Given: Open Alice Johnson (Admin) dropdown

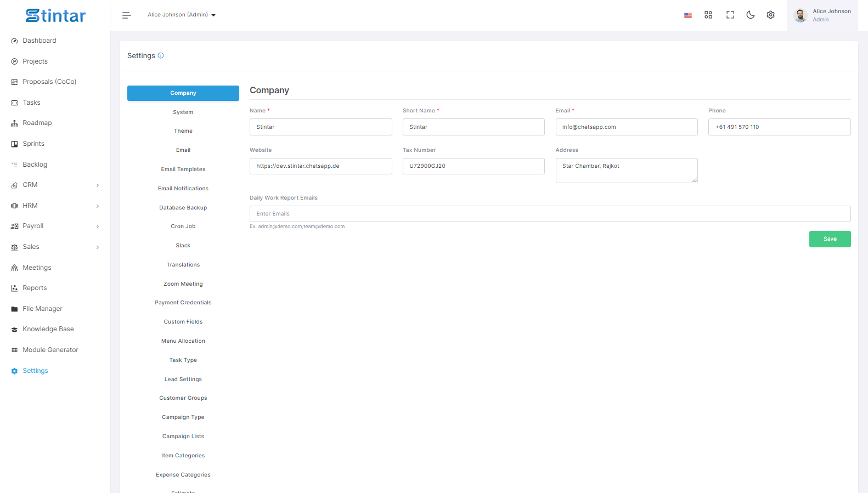Looking at the screenshot, I should pos(182,15).
